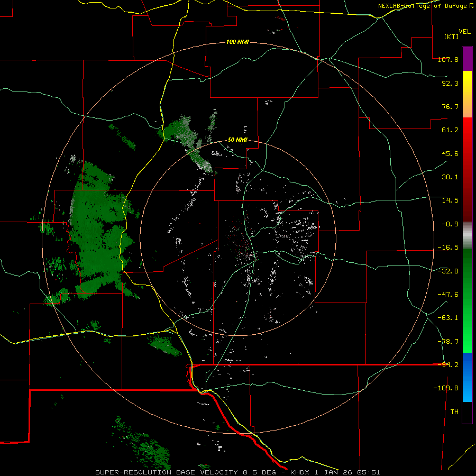This screenshot has height=476, width=476.
Task: Select the -109.8 velocity scale value
Action: pos(446,388)
